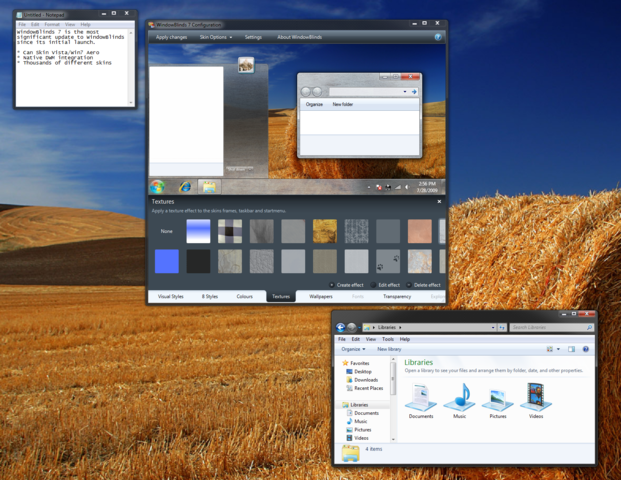
Task: Open the Organize dropdown in Libraries window
Action: pos(353,349)
